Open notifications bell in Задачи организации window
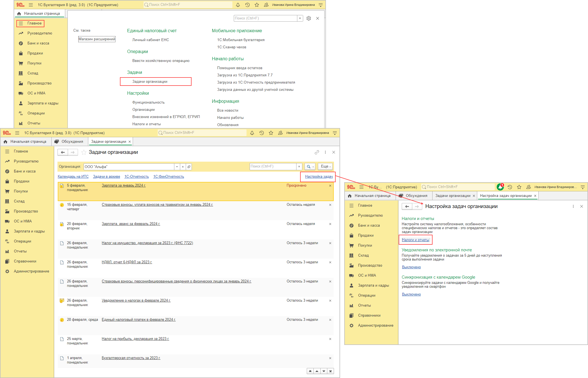The height and width of the screenshot is (378, 588). point(252,133)
